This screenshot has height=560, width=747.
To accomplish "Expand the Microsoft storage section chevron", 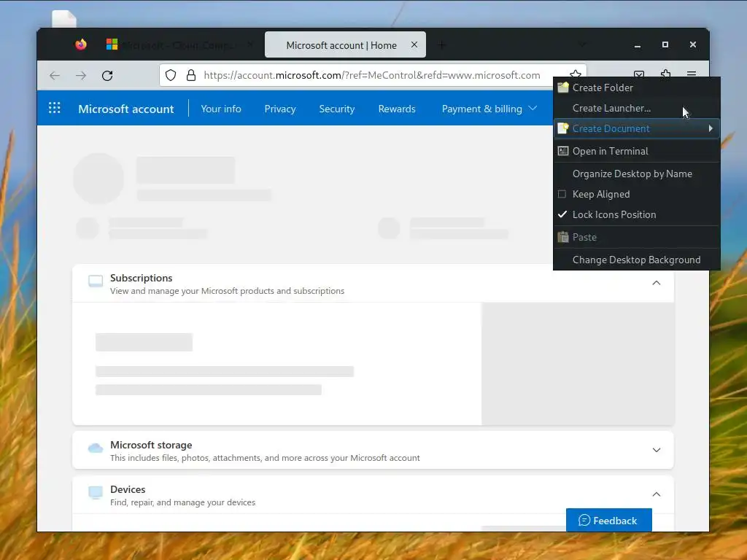I will coord(657,450).
